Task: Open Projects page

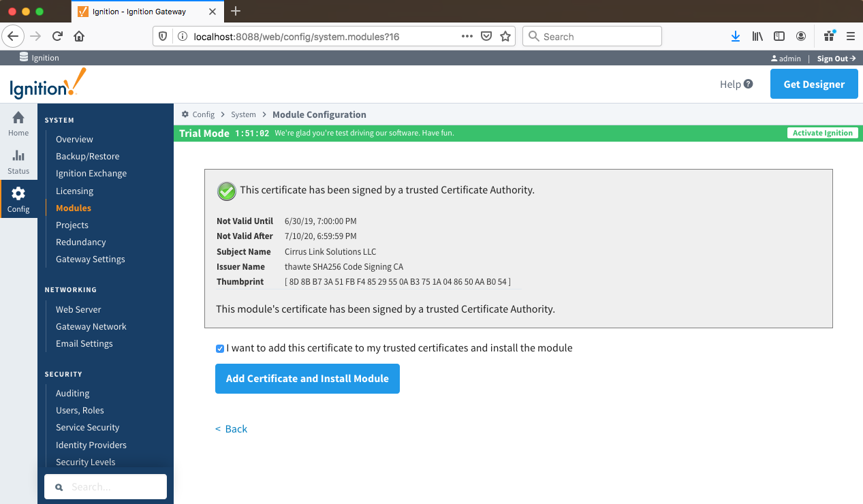Action: point(72,225)
